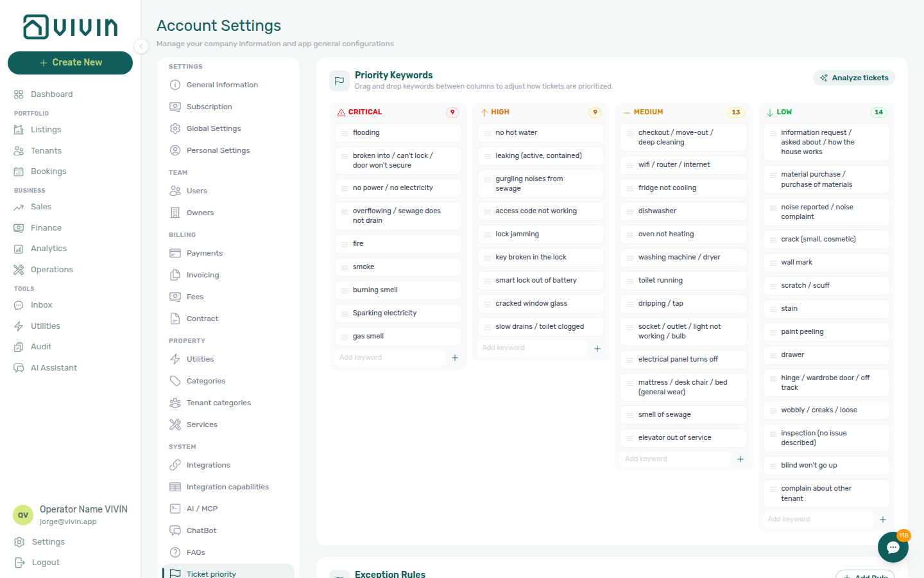Click the 'gas smell' keyword card
Image resolution: width=924 pixels, height=578 pixels.
point(398,337)
